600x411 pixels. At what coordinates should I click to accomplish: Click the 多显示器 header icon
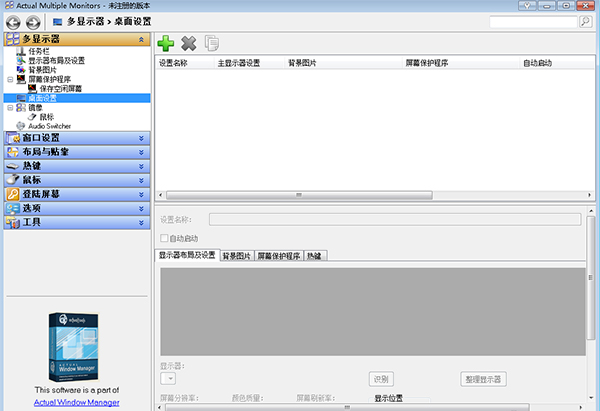tap(13, 39)
